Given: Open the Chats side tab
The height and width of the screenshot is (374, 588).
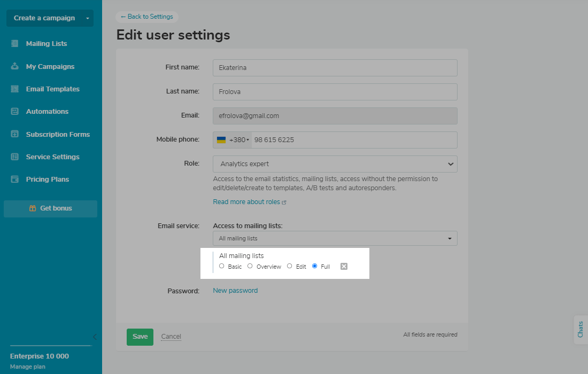Looking at the screenshot, I should point(581,330).
